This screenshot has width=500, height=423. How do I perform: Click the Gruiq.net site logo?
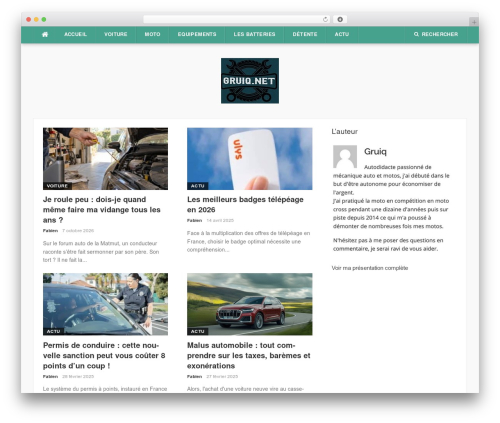250,81
